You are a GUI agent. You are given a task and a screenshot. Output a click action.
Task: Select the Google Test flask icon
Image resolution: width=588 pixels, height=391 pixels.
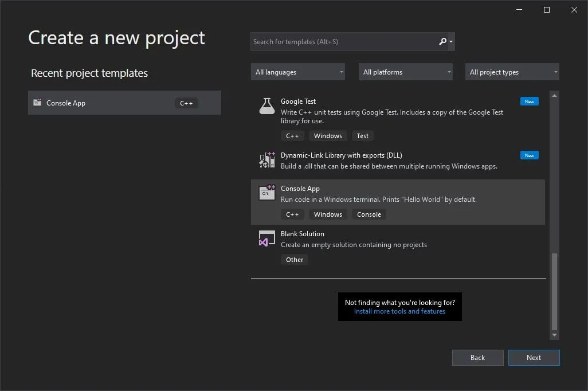pyautogui.click(x=266, y=106)
